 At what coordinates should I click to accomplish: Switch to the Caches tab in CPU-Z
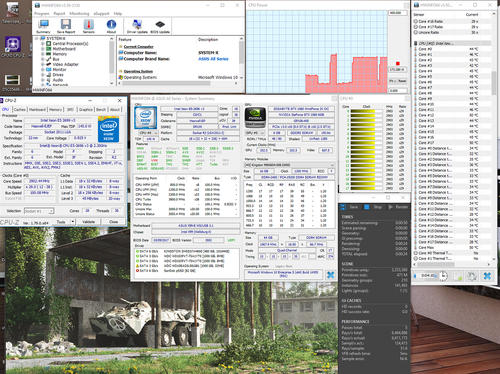click(x=20, y=110)
